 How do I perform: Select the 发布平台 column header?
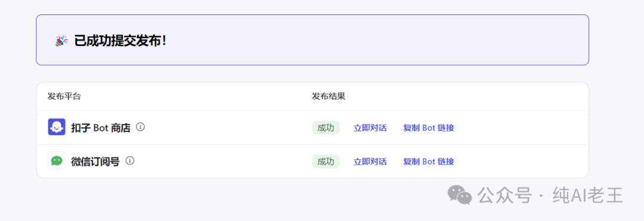(64, 97)
